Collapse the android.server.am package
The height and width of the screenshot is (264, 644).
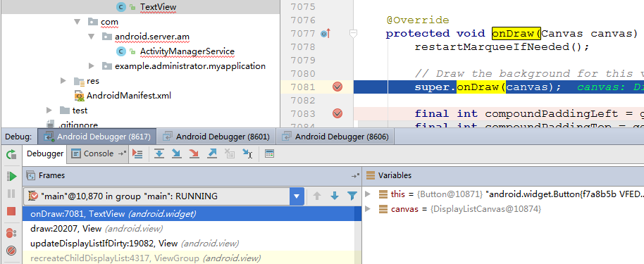tap(92, 37)
